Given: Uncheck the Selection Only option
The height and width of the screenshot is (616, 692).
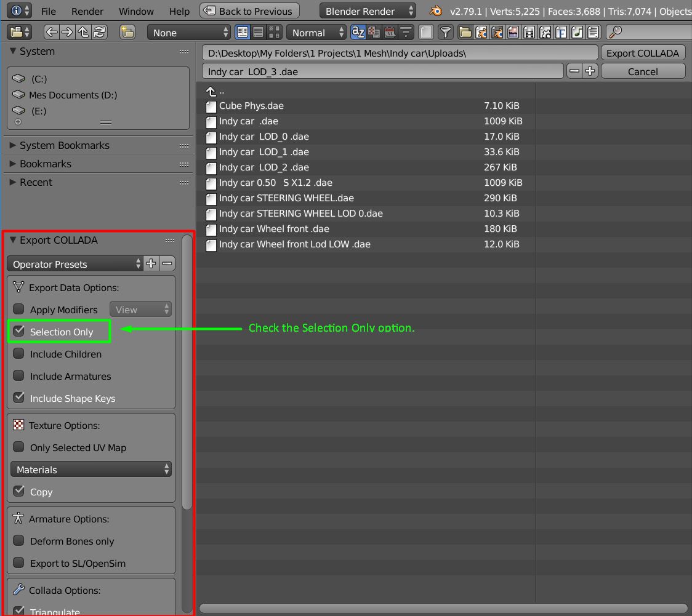Looking at the screenshot, I should [18, 331].
